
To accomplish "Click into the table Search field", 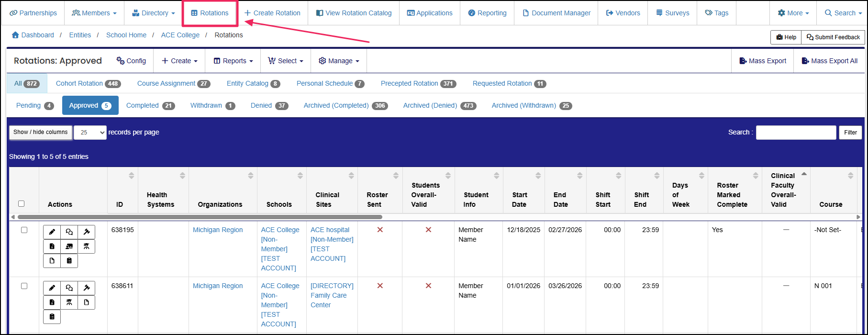I will (796, 133).
